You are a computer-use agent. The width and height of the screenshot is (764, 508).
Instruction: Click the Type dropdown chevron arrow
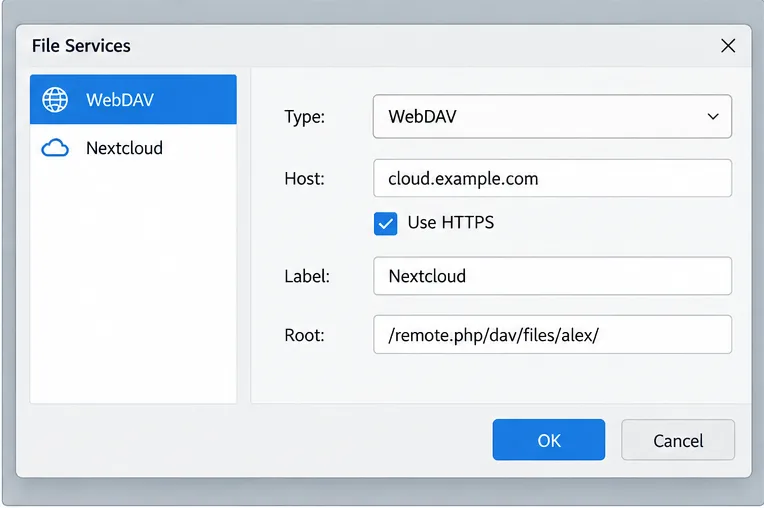[713, 117]
